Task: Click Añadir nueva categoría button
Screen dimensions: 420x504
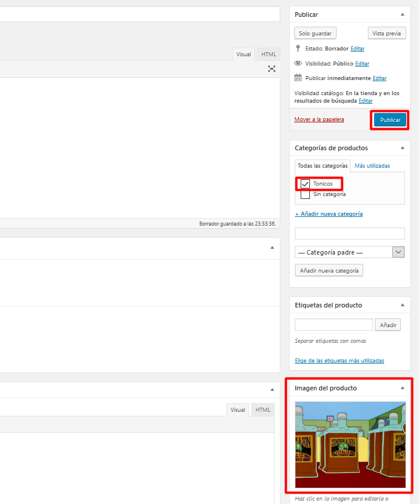Action: (x=329, y=271)
